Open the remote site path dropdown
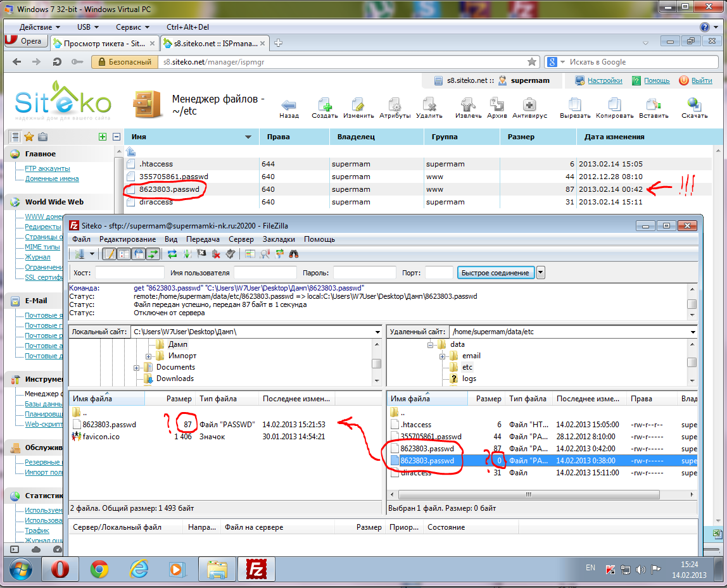727x588 pixels. click(x=692, y=332)
